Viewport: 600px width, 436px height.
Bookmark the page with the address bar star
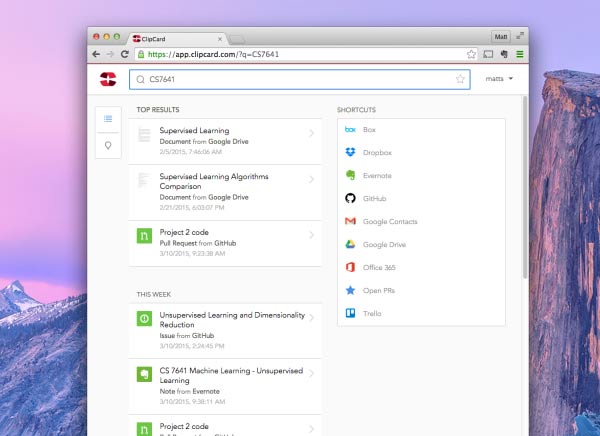tap(471, 54)
